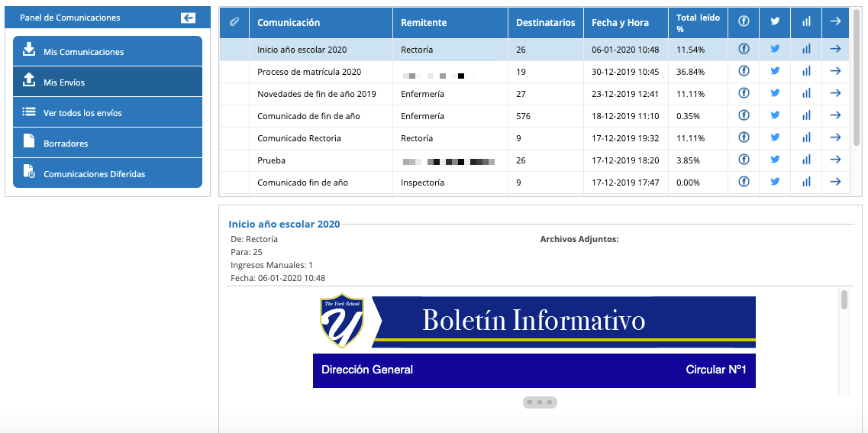Click the paperclip attachment column header

tap(234, 22)
